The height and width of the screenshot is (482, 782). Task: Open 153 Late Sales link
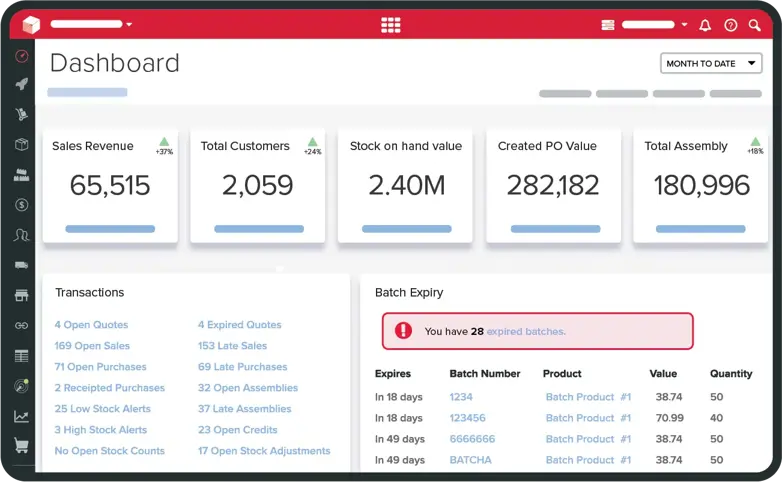[232, 346]
